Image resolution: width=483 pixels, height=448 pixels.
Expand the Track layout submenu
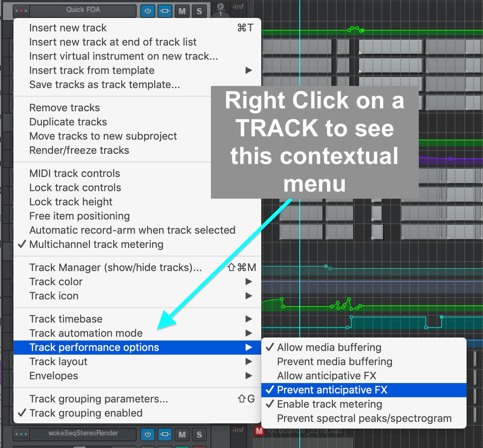(137, 361)
